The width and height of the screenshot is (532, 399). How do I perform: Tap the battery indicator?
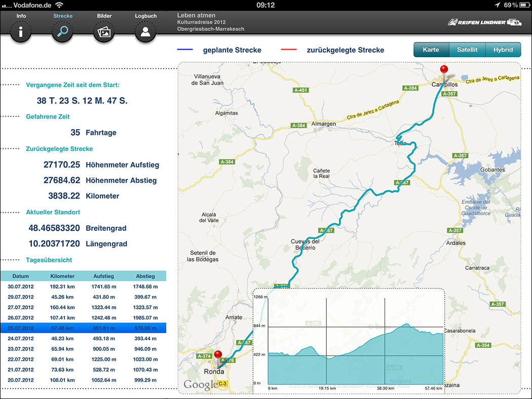524,5
